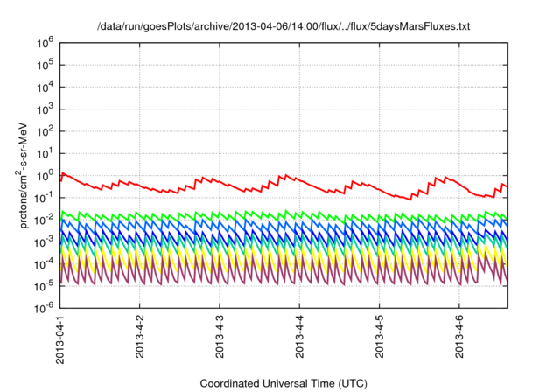Click the 2013-4-3 date tick label

pyautogui.click(x=220, y=337)
